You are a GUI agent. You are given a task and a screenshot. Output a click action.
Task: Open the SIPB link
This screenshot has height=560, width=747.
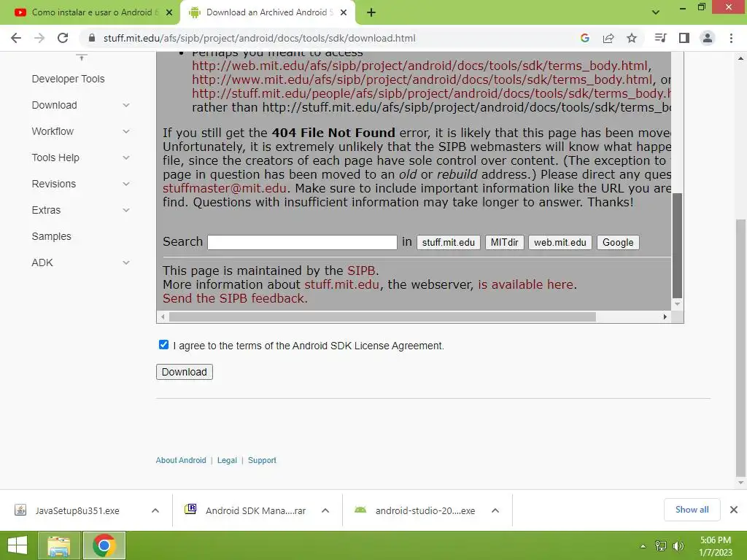[x=361, y=271]
